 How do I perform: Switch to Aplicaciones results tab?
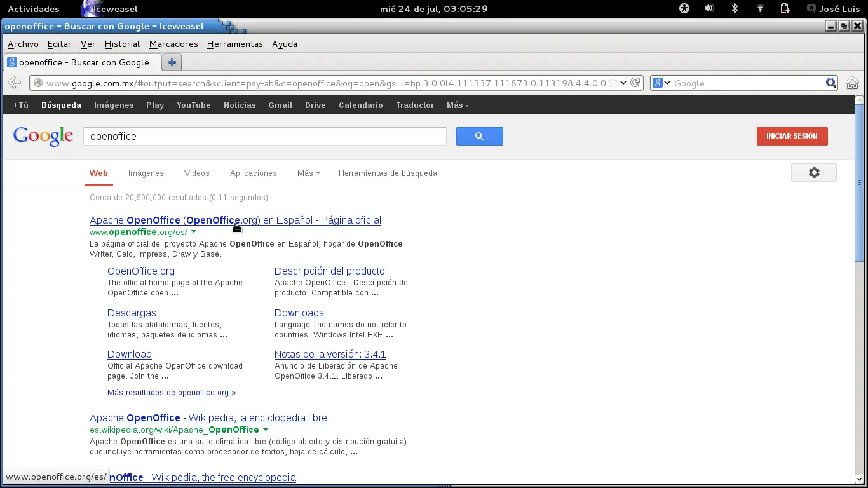pos(253,173)
